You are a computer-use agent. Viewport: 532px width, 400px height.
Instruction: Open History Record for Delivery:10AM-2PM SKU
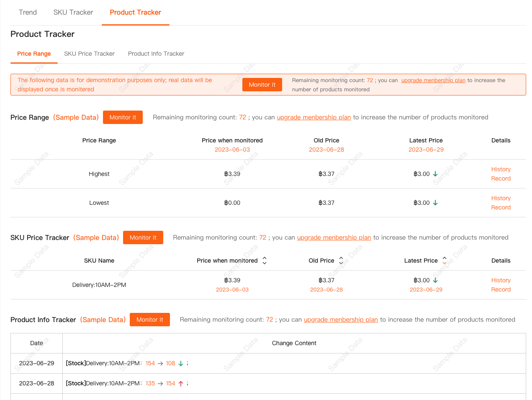click(x=501, y=285)
